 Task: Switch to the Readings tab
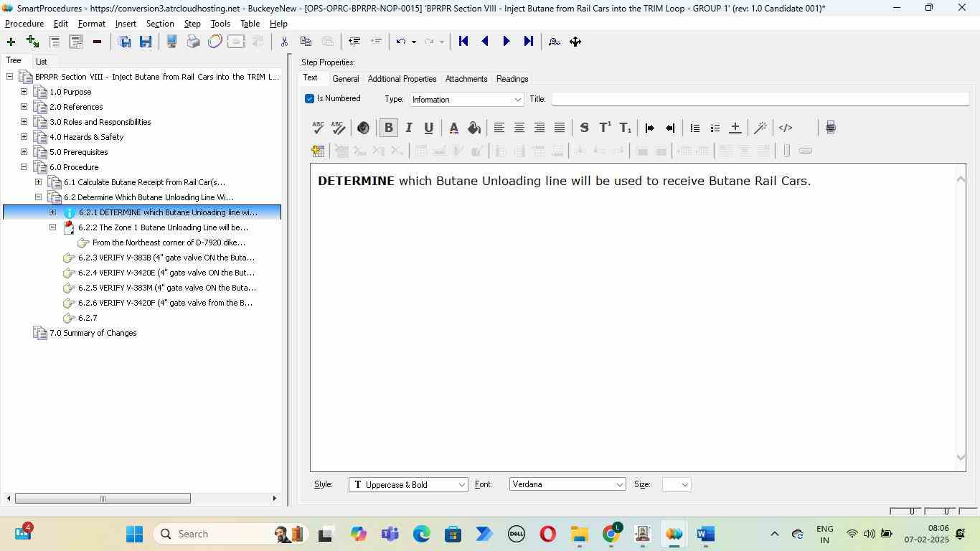pyautogui.click(x=512, y=79)
